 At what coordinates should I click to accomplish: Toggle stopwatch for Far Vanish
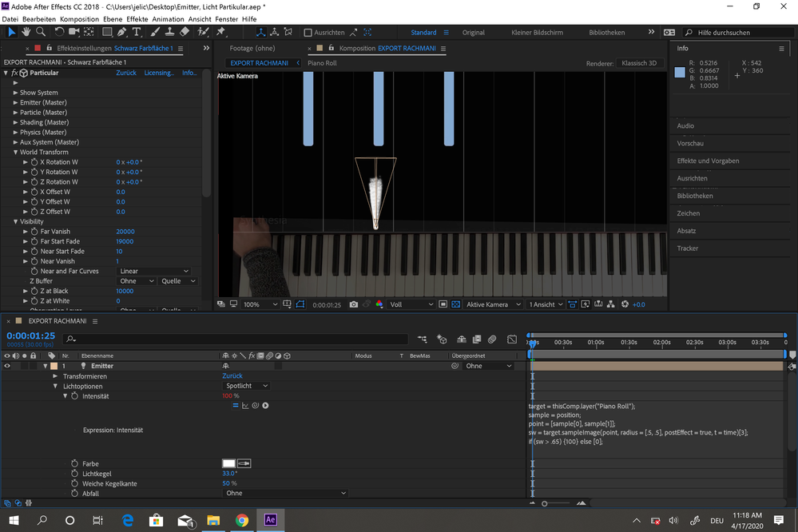pyautogui.click(x=34, y=232)
